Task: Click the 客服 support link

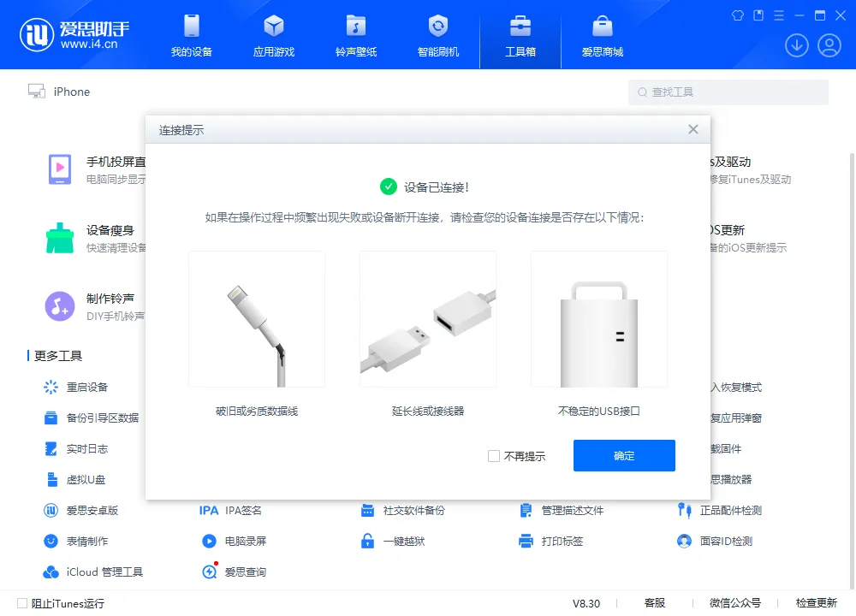Action: [655, 603]
